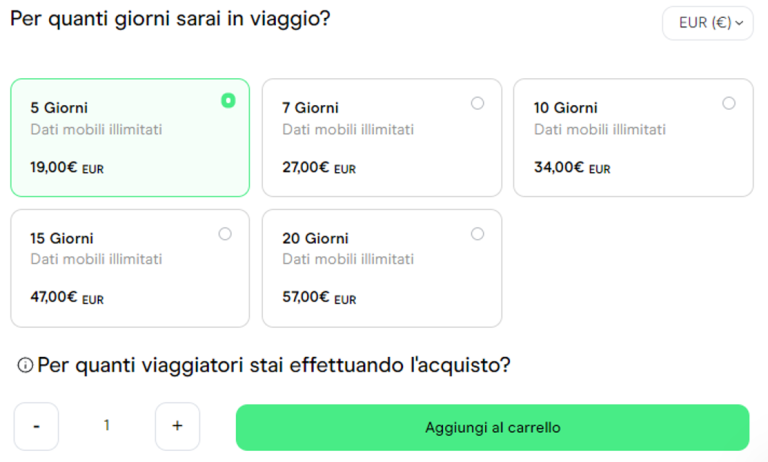This screenshot has height=462, width=768.
Task: Choose the 27,00€ seven-day plan card
Action: [382, 138]
